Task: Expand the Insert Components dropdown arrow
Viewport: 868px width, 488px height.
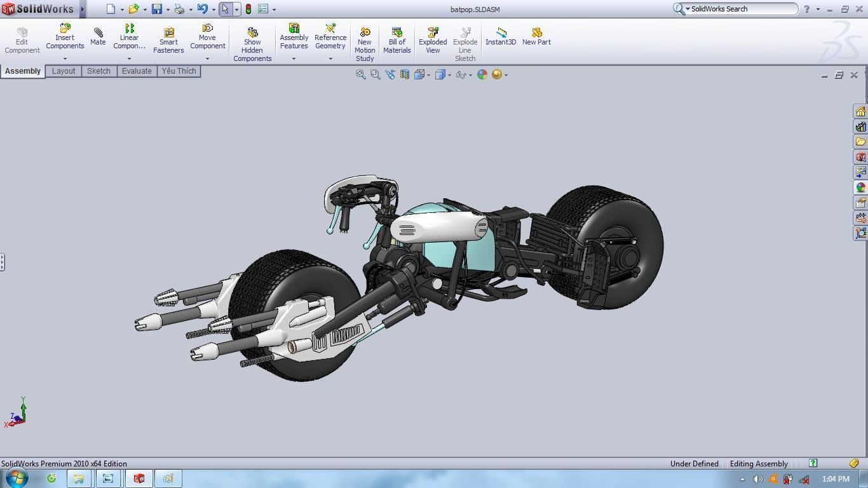Action: pos(65,58)
